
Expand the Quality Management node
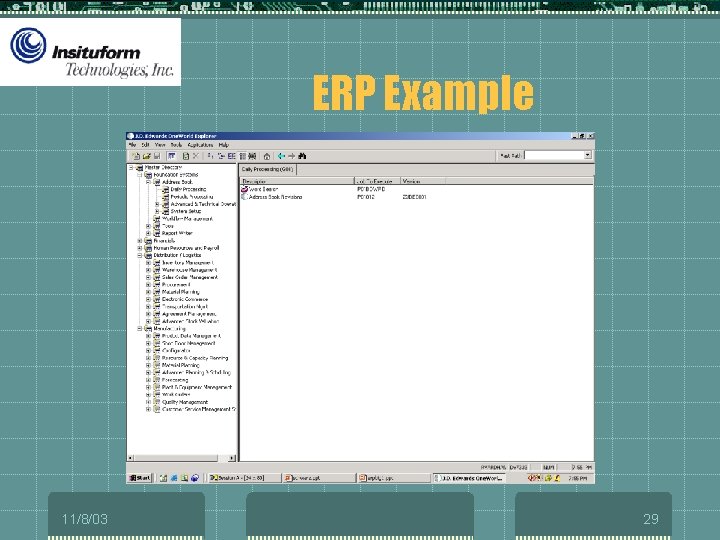148,402
